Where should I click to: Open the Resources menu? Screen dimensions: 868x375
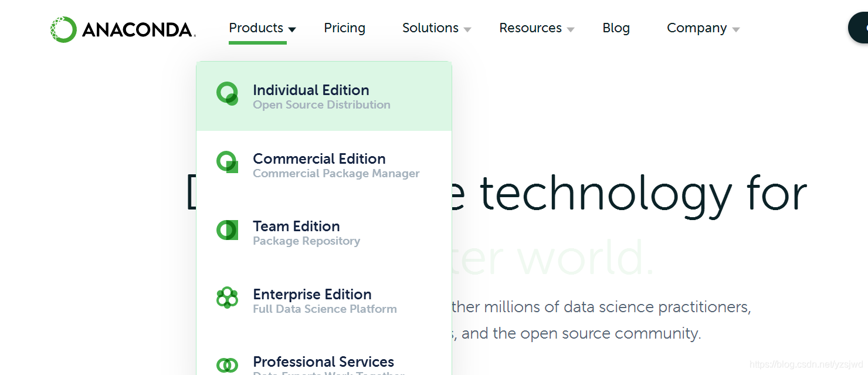click(x=531, y=28)
